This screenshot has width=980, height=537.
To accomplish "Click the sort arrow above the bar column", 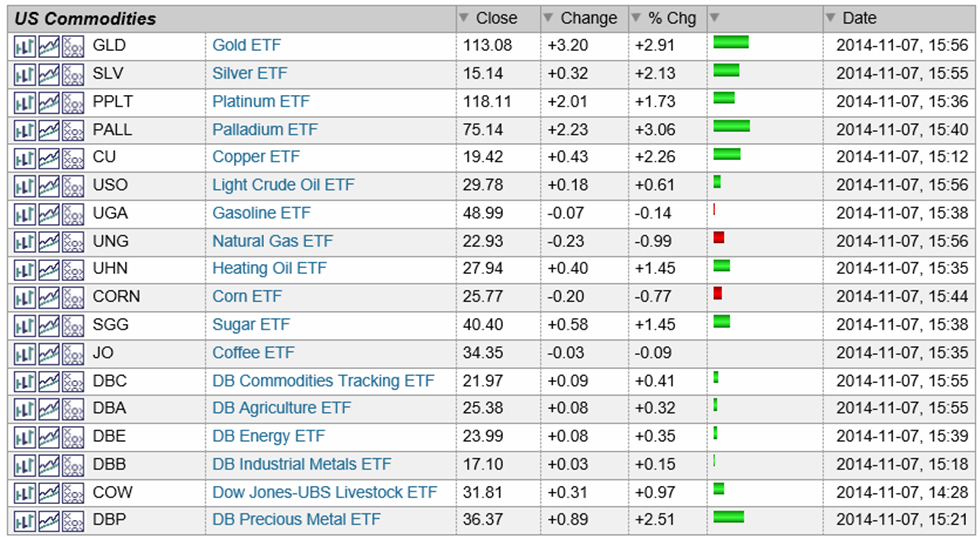I will point(714,18).
